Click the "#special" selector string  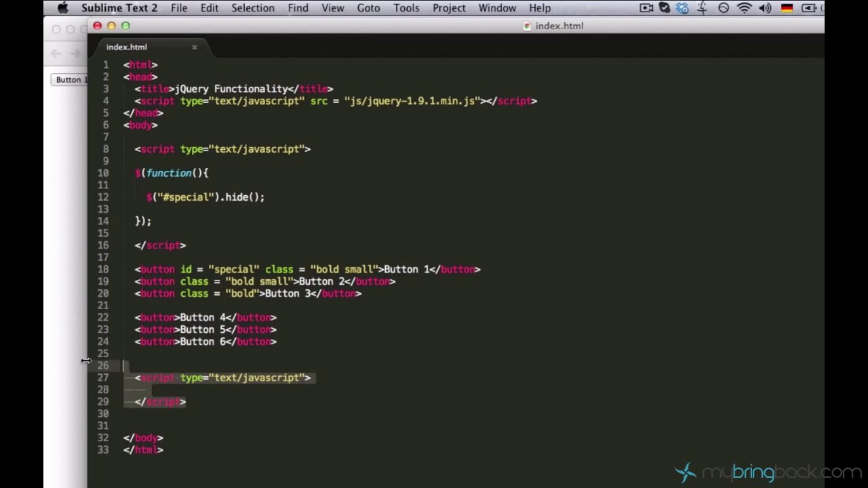[x=186, y=197]
